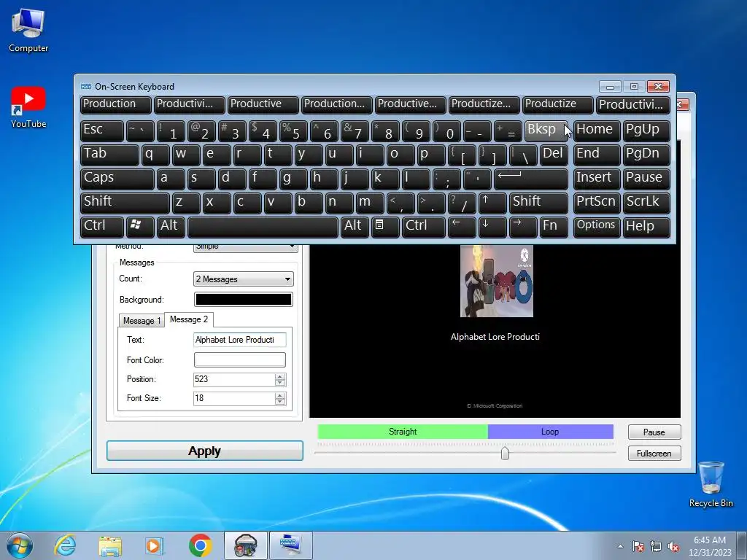Increase the Font Size spinner value
The height and width of the screenshot is (560, 747).
pos(280,396)
